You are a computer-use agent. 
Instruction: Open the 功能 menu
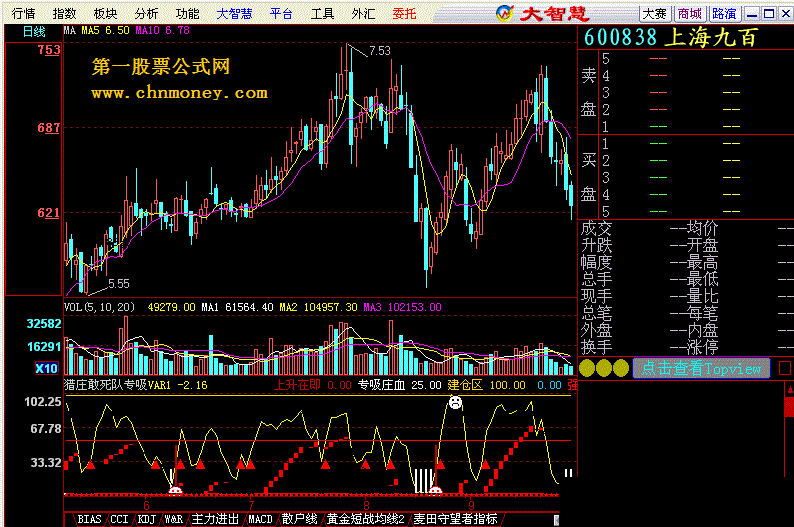point(187,14)
